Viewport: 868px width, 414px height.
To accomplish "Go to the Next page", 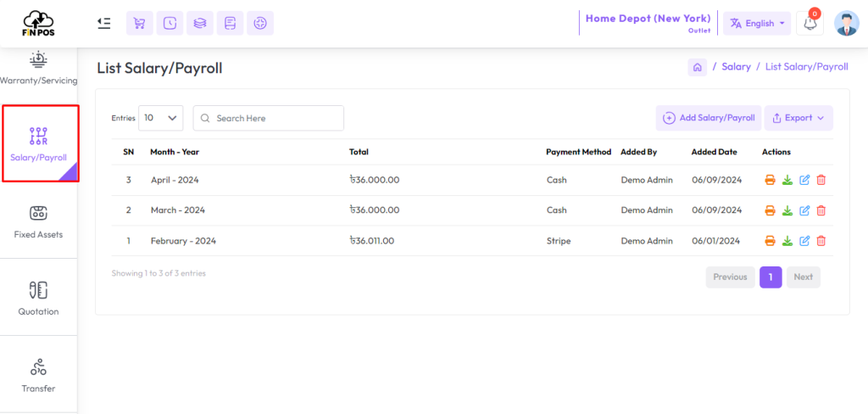I will click(x=804, y=277).
